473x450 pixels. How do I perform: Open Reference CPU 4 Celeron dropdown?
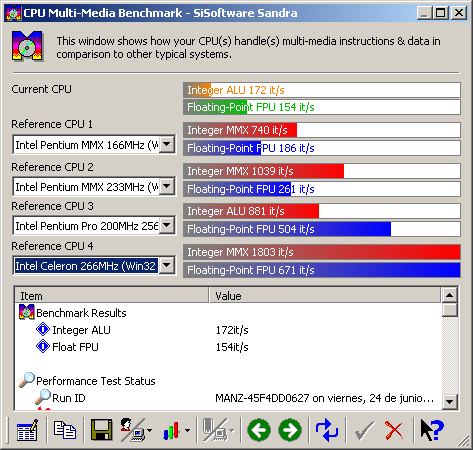pos(167,266)
